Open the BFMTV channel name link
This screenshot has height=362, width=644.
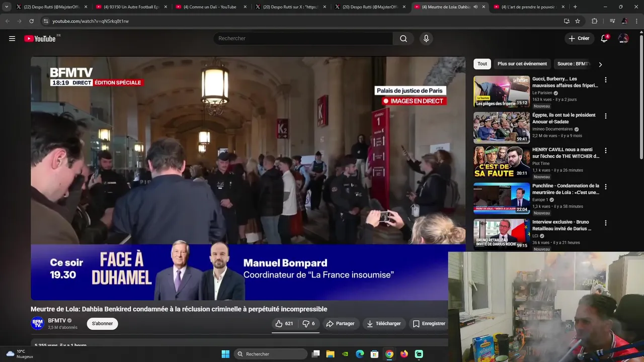tap(57, 320)
